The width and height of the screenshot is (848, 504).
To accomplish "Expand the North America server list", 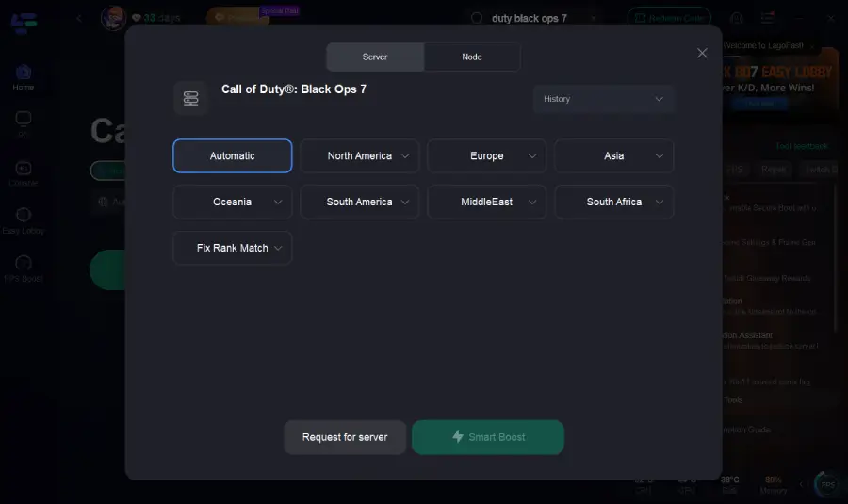I will 360,155.
